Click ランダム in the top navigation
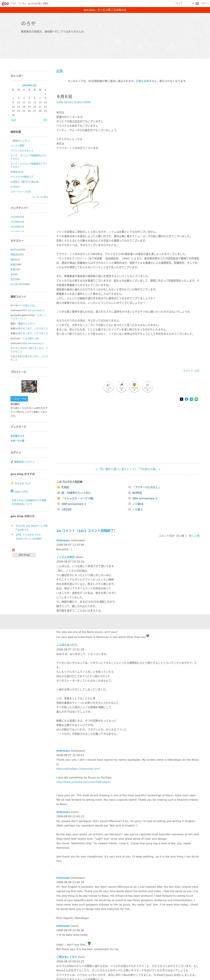 coord(22,3)
